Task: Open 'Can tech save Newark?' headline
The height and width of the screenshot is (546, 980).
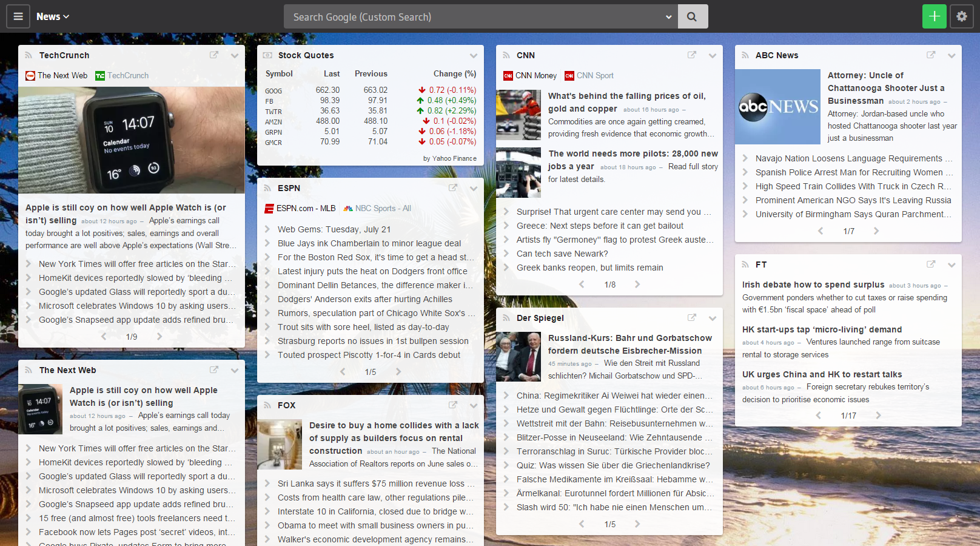Action: [x=562, y=254]
